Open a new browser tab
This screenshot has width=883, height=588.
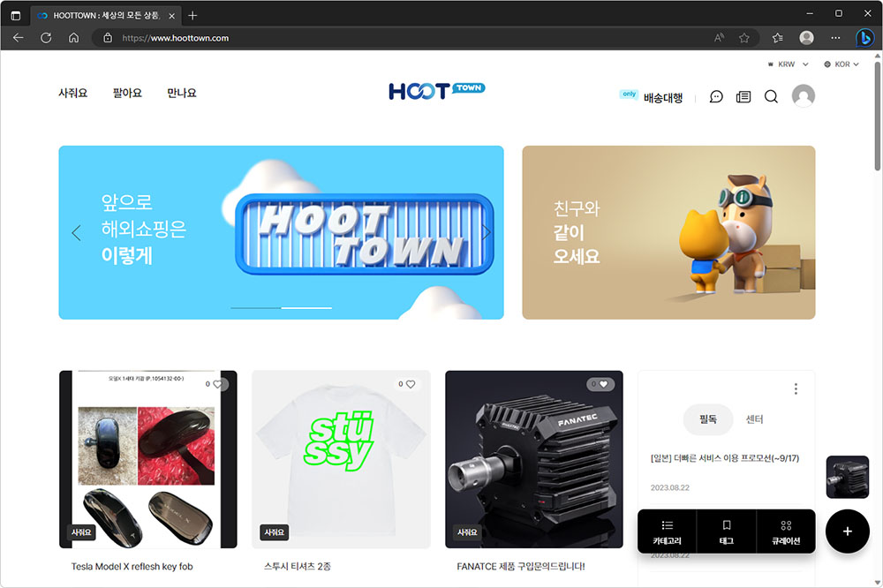192,15
